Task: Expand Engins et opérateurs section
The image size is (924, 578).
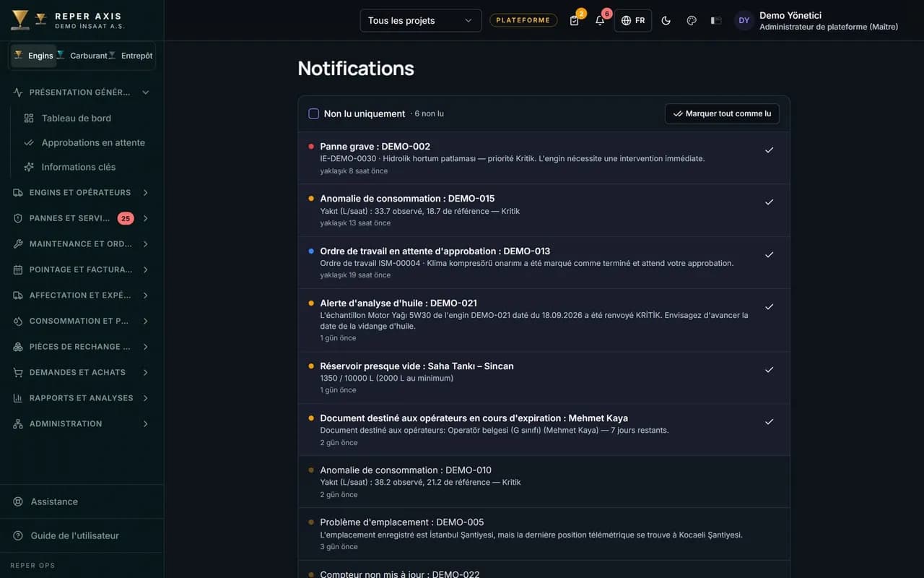Action: [82, 192]
